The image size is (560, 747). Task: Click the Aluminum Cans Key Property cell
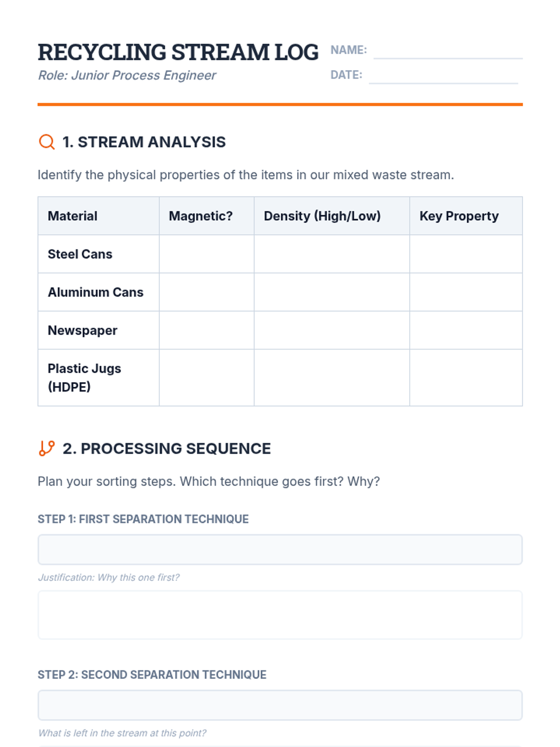click(466, 292)
